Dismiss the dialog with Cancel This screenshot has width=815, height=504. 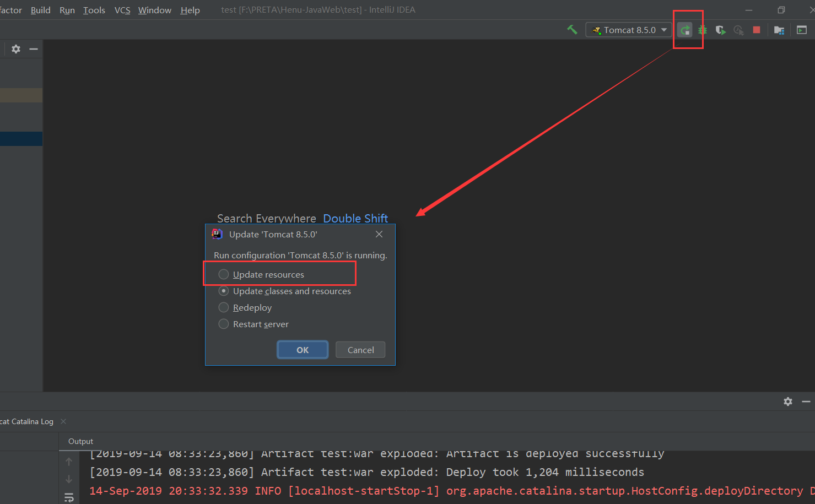(360, 349)
